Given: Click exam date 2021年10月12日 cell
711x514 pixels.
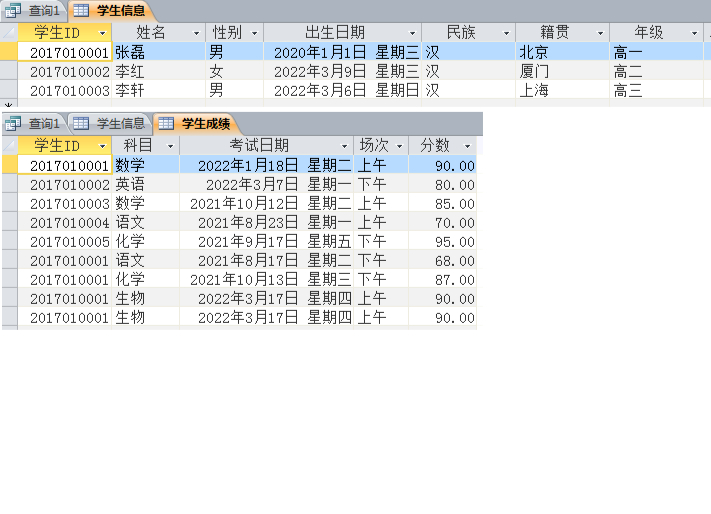Looking at the screenshot, I should [x=267, y=203].
